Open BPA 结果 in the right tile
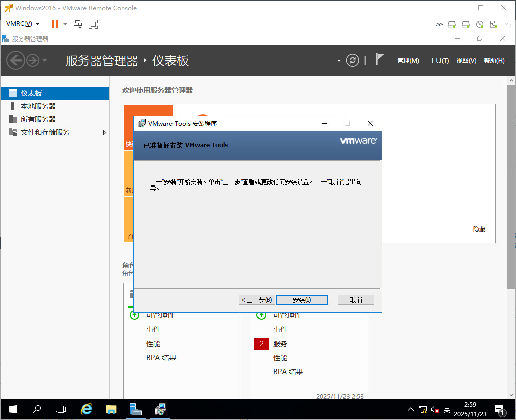 click(288, 372)
